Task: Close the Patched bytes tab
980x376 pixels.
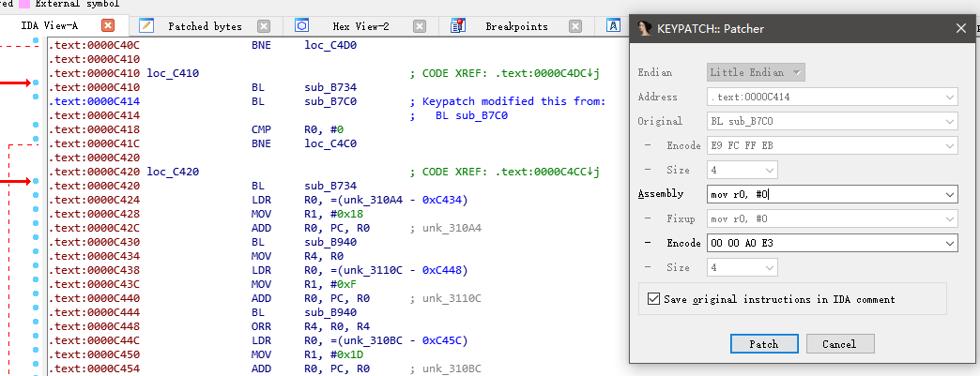Action: (264, 26)
